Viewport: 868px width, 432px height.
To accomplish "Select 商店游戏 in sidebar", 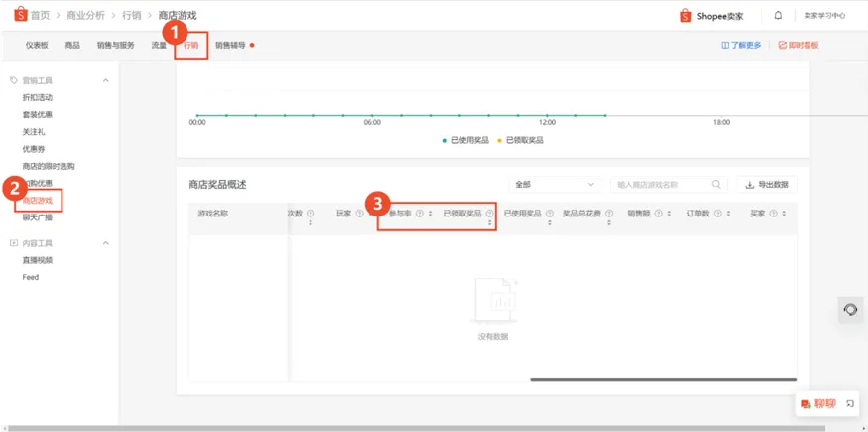I will point(38,201).
